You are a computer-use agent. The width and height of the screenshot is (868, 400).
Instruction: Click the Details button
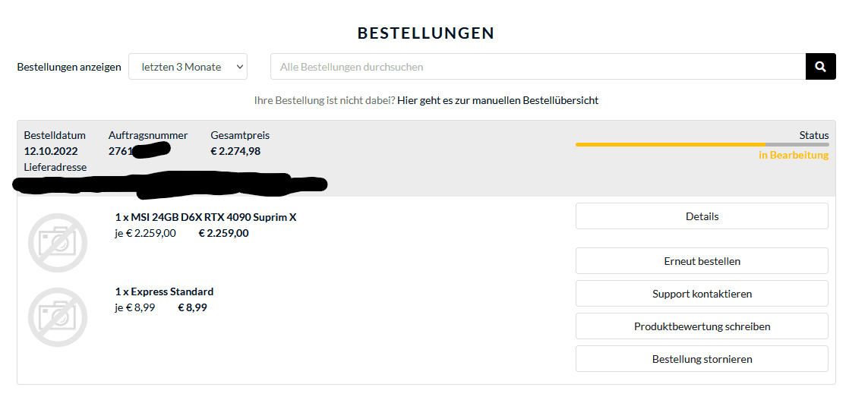pyautogui.click(x=702, y=216)
